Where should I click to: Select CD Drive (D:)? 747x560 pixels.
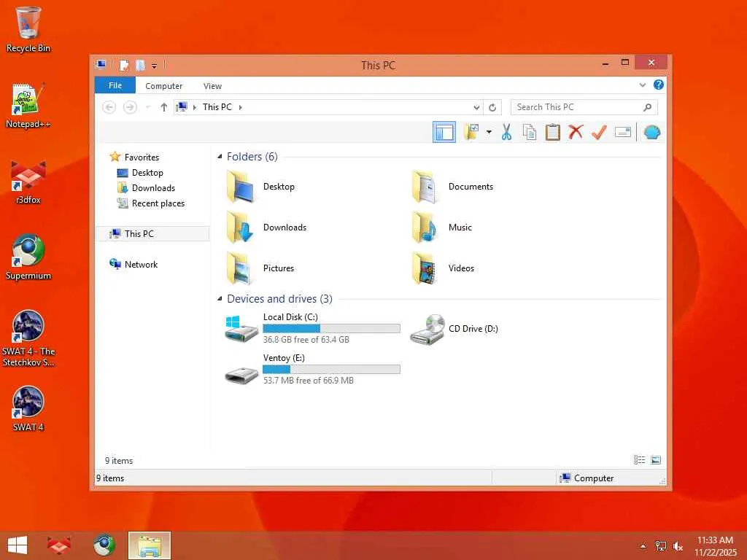(x=454, y=329)
